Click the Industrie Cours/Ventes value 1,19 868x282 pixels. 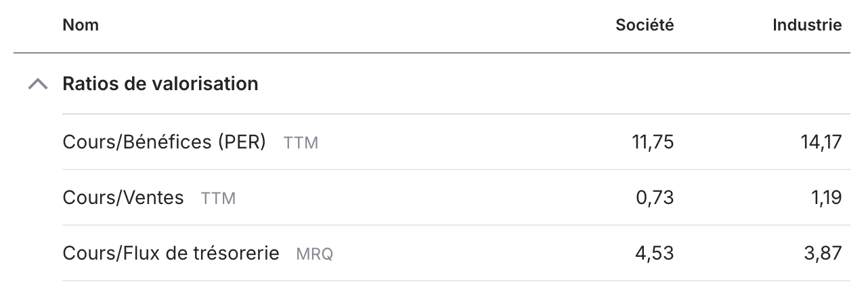(824, 198)
